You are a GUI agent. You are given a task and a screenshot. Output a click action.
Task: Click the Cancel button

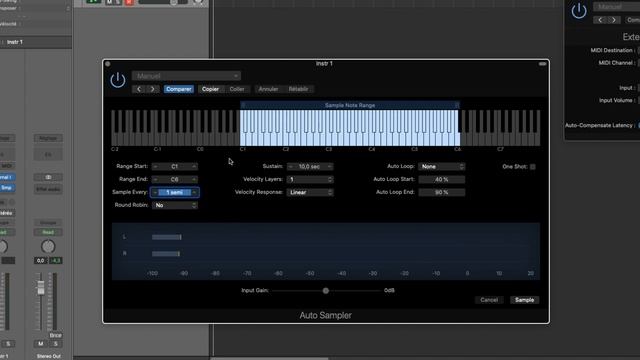point(489,300)
